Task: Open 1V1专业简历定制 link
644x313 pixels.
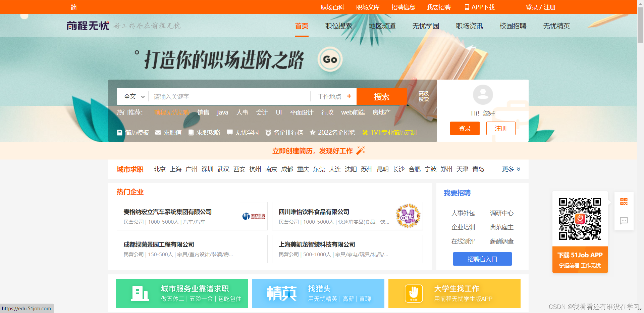Action: tap(389, 133)
